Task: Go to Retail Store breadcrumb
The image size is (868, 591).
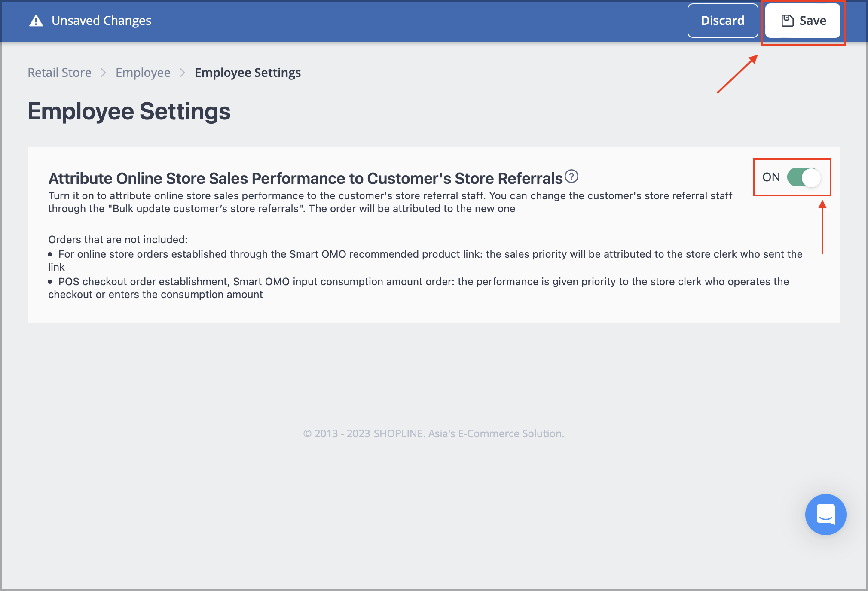Action: click(59, 73)
